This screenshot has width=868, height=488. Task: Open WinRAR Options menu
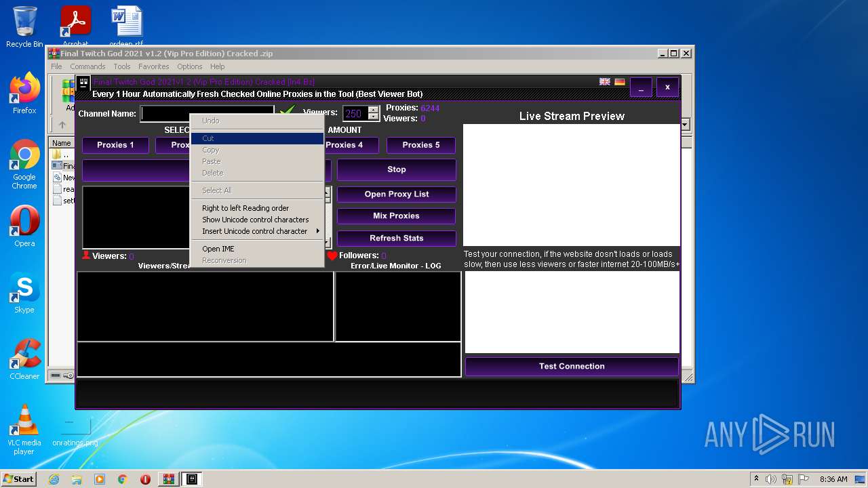(x=190, y=66)
